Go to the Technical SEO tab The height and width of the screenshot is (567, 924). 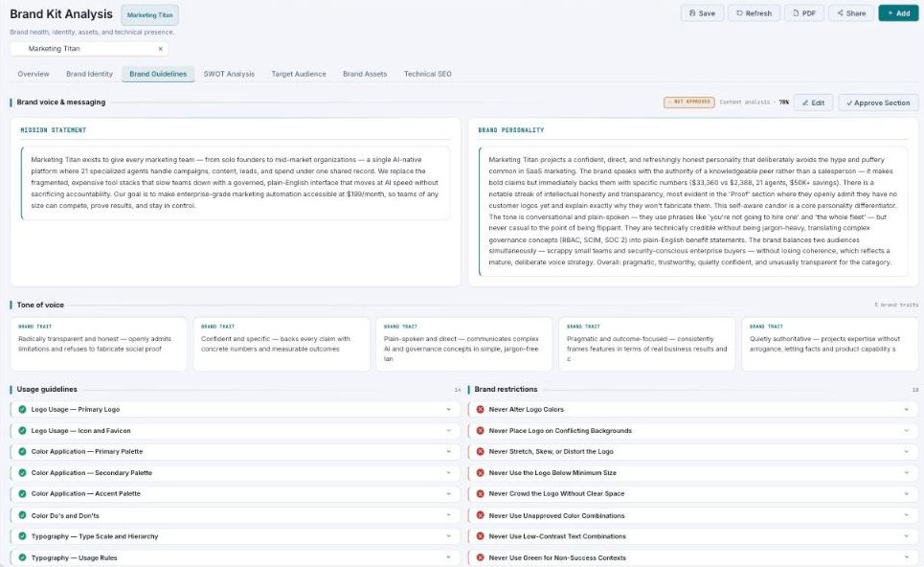427,74
